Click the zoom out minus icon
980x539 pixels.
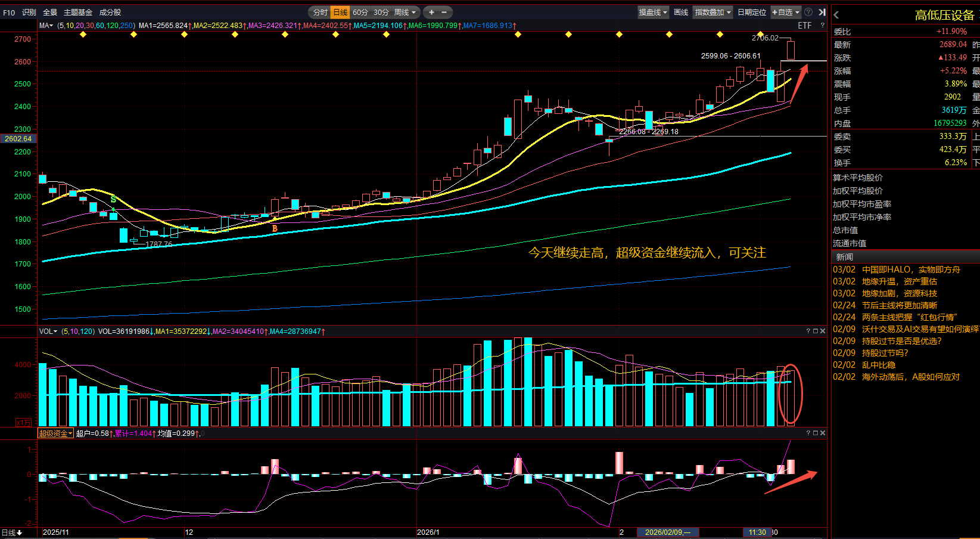click(444, 12)
